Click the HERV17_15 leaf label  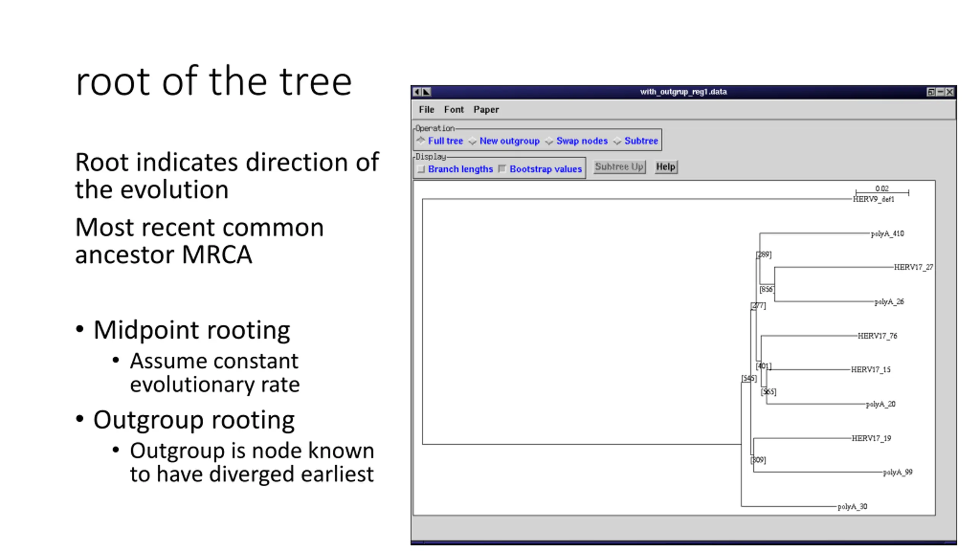[x=871, y=370]
